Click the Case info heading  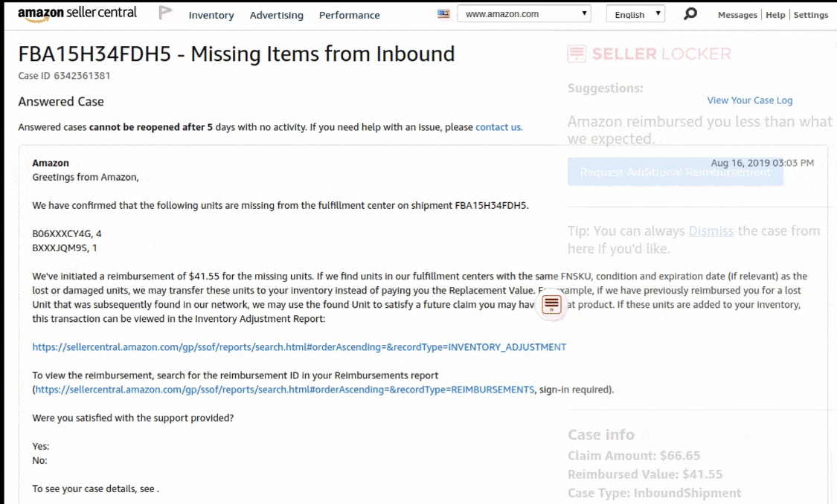pos(601,435)
